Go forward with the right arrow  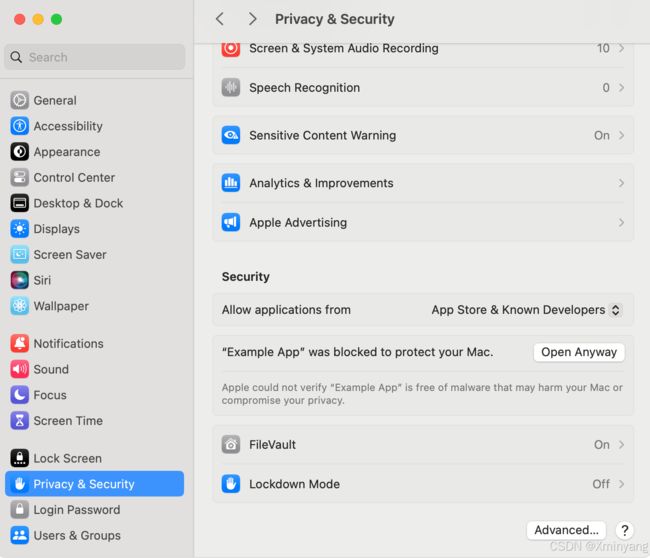click(252, 19)
